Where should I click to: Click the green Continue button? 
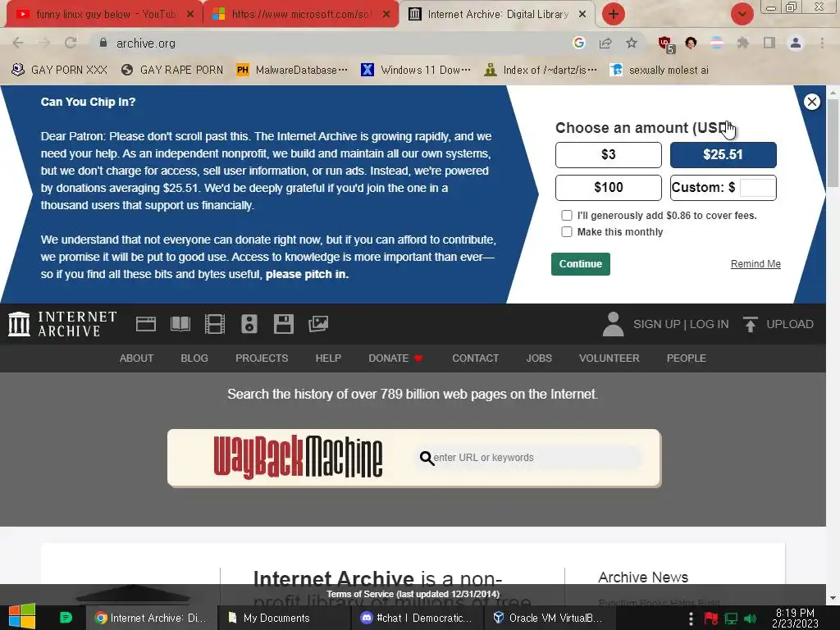(x=581, y=263)
